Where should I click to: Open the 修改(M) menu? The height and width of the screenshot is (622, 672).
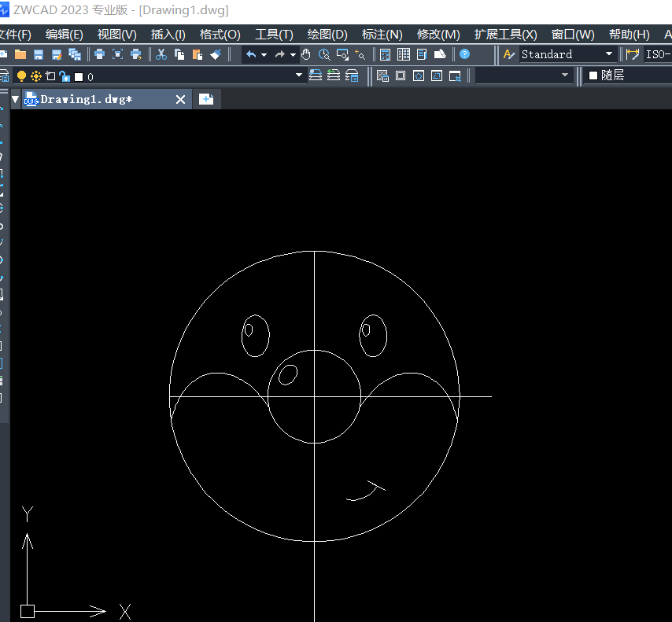(438, 35)
